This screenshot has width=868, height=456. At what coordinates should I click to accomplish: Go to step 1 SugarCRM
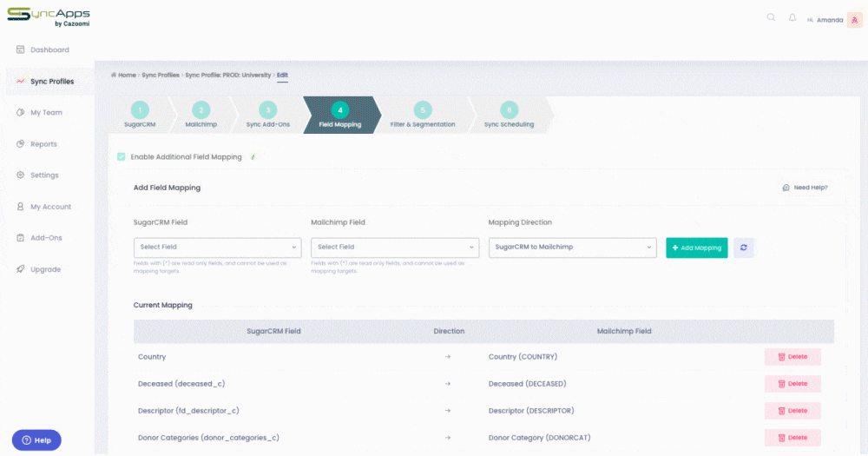click(140, 116)
